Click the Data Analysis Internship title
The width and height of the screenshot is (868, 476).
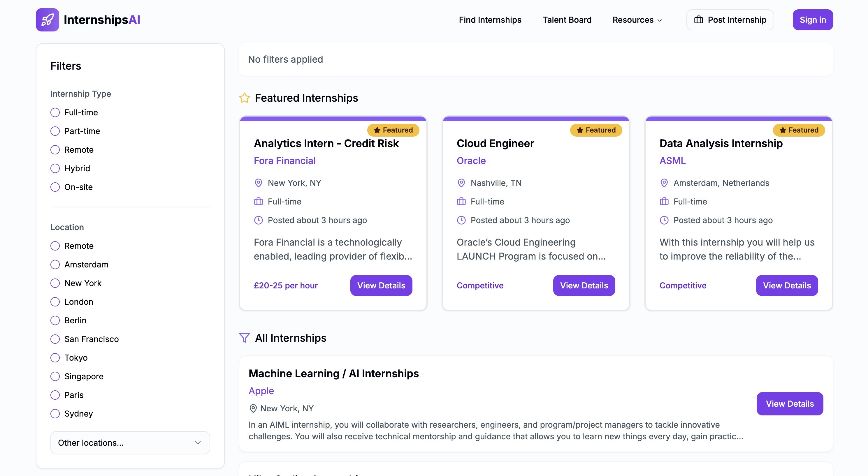point(721,144)
